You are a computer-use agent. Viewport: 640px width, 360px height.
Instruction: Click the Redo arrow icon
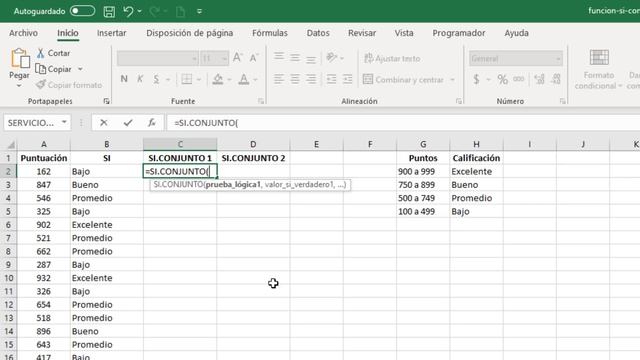(x=154, y=11)
